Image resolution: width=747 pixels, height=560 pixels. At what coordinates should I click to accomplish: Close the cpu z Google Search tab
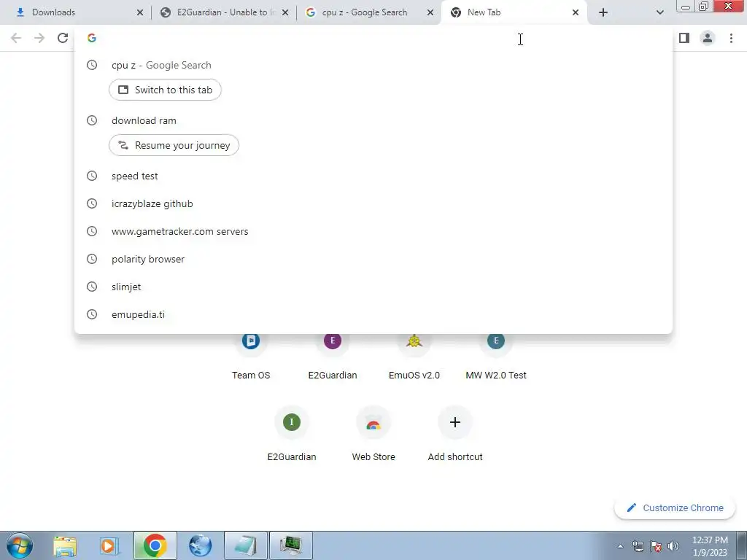[x=430, y=12]
